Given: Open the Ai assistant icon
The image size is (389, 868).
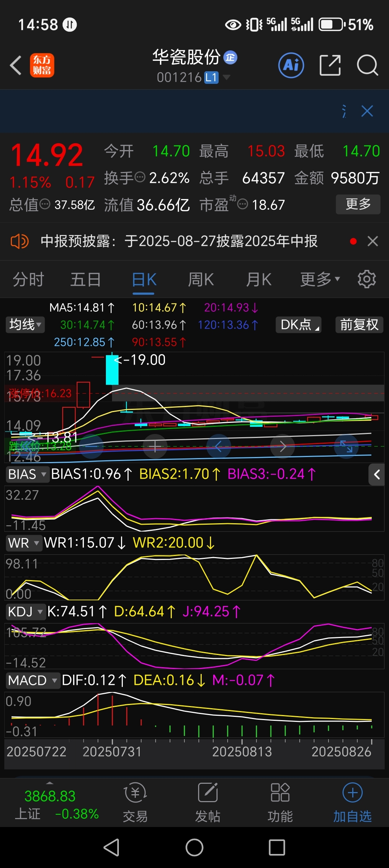Looking at the screenshot, I should (x=291, y=65).
